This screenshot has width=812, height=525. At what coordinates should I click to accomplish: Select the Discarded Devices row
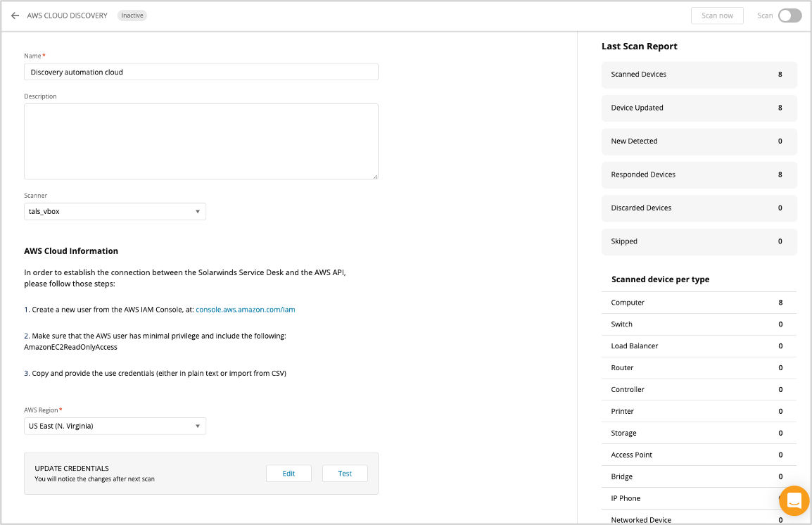(699, 208)
